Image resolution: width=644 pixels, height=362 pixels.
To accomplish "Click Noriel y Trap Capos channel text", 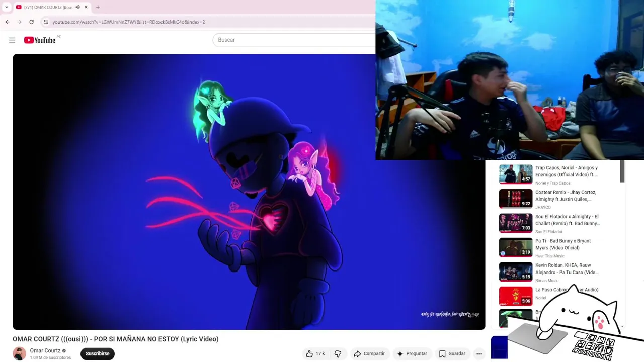I will [x=553, y=183].
